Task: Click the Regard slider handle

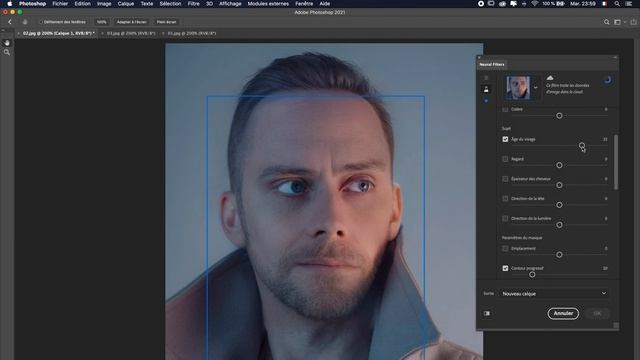Action: click(x=560, y=165)
